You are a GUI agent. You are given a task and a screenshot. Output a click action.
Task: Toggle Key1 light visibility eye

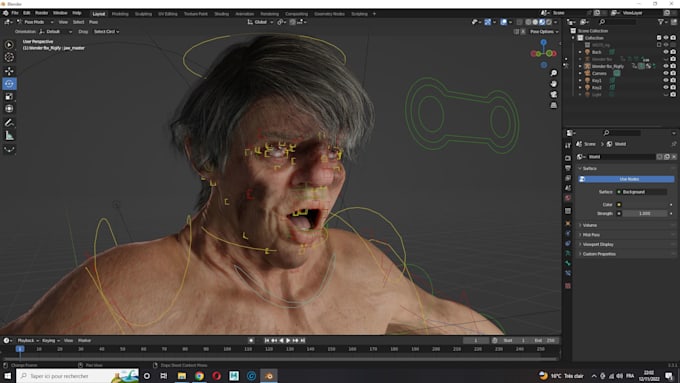coord(666,80)
